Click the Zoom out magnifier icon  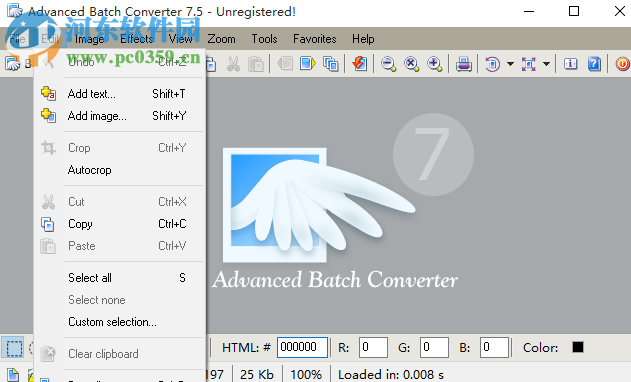click(388, 64)
